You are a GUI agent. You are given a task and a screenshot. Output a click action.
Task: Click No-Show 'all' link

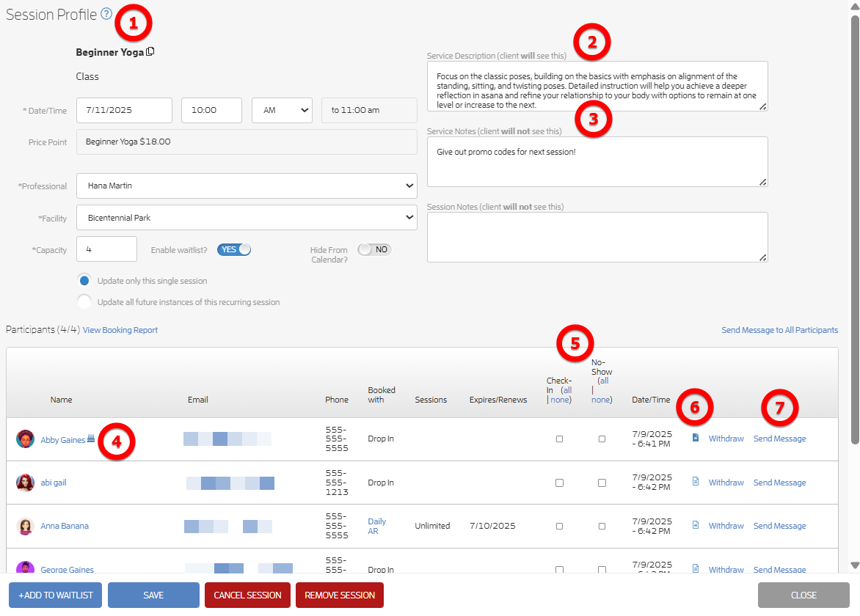[x=604, y=381]
